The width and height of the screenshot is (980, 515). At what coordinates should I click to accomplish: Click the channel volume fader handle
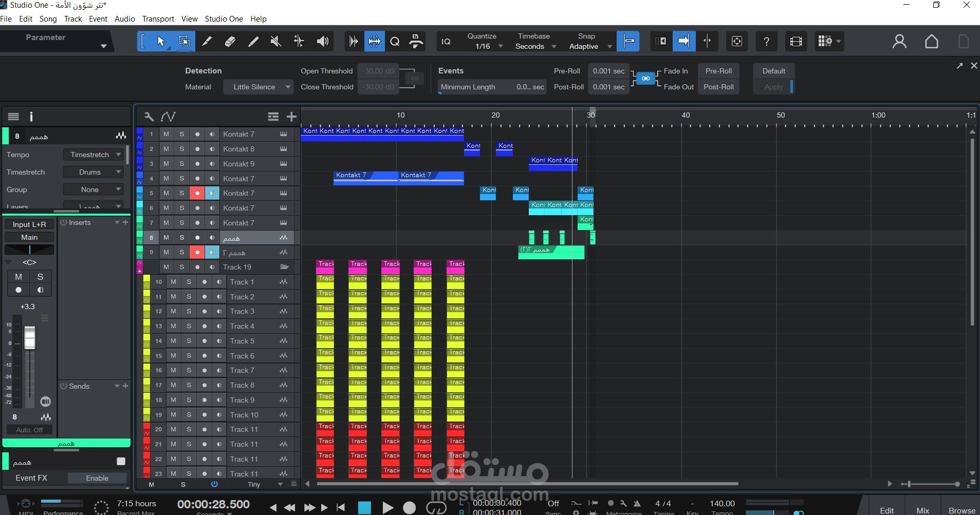pos(30,338)
